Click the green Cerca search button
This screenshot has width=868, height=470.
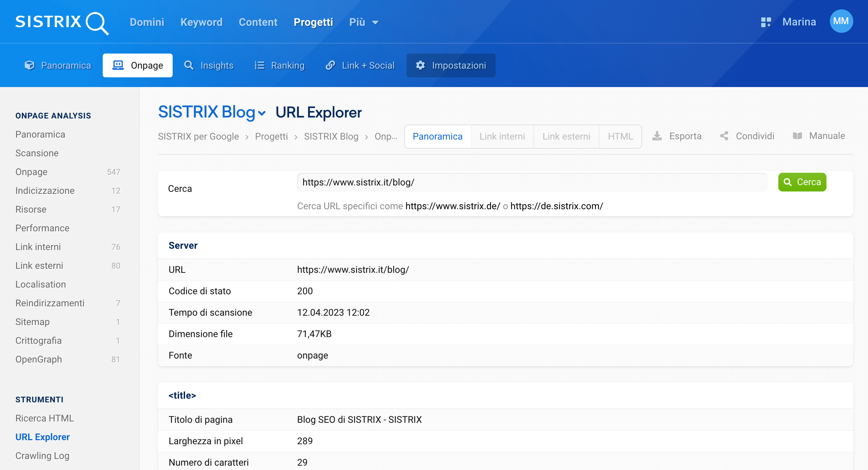coord(803,182)
